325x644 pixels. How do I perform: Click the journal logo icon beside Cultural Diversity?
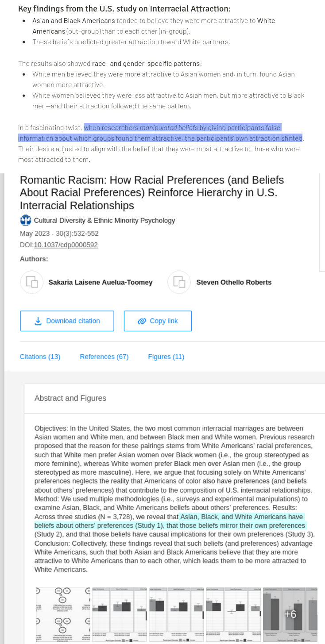point(26,220)
